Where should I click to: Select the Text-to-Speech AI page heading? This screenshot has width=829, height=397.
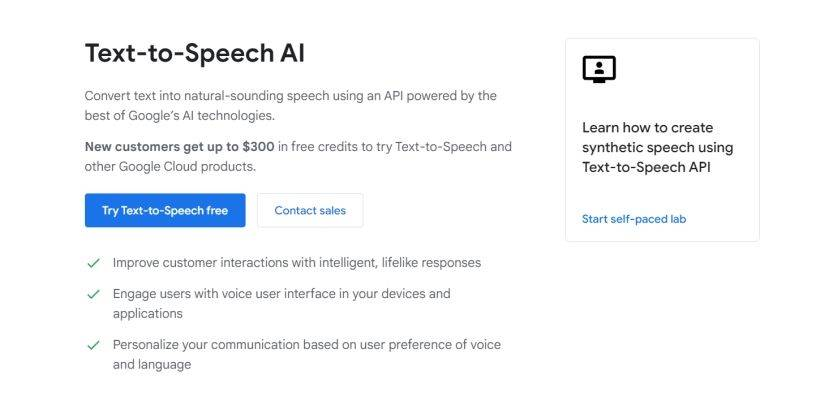click(195, 53)
